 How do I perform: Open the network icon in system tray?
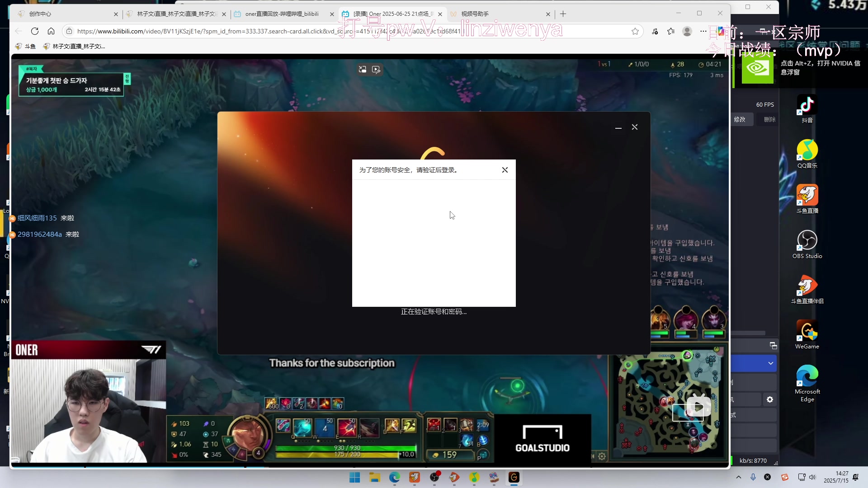[x=802, y=477]
